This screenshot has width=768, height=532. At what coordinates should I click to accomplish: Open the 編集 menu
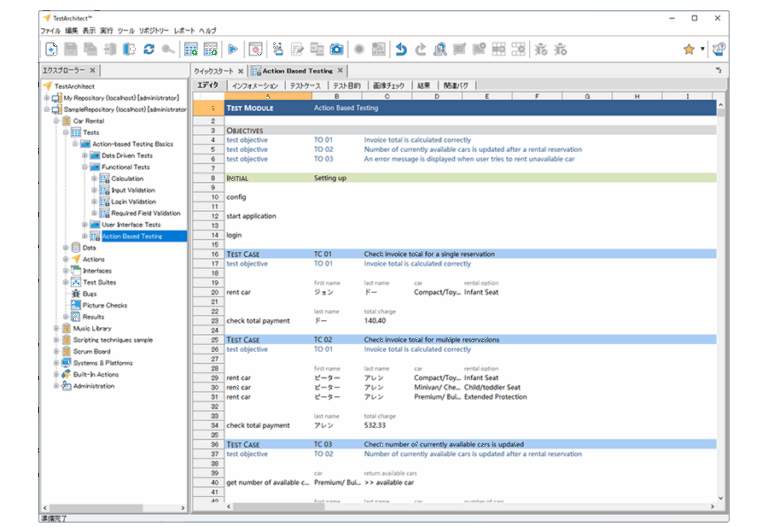pyautogui.click(x=72, y=30)
